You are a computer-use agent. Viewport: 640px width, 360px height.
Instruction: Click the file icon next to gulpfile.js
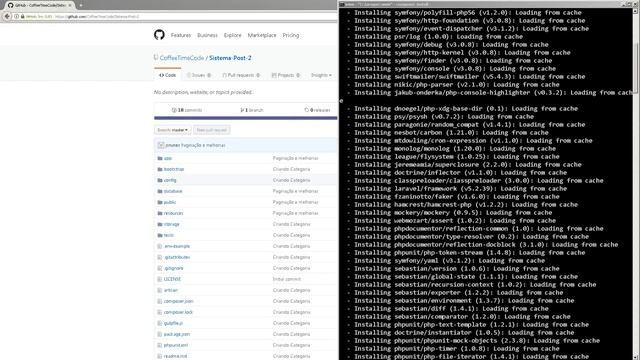pyautogui.click(x=160, y=324)
